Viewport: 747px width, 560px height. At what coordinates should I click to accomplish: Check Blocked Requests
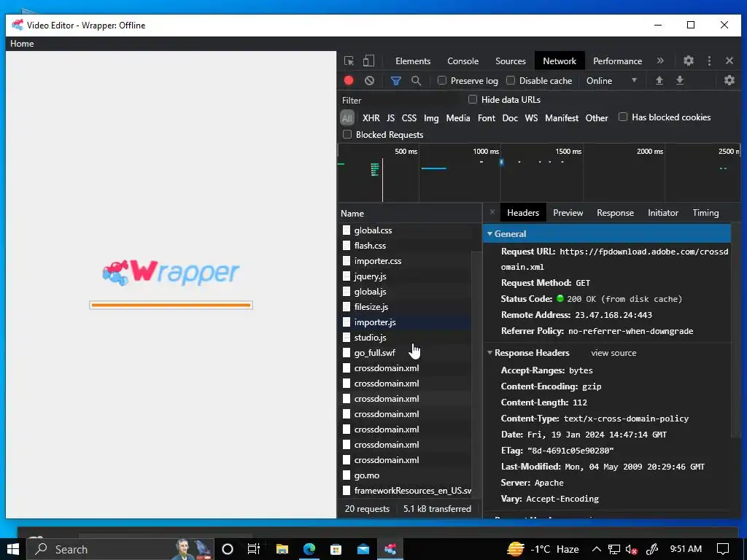click(x=347, y=134)
